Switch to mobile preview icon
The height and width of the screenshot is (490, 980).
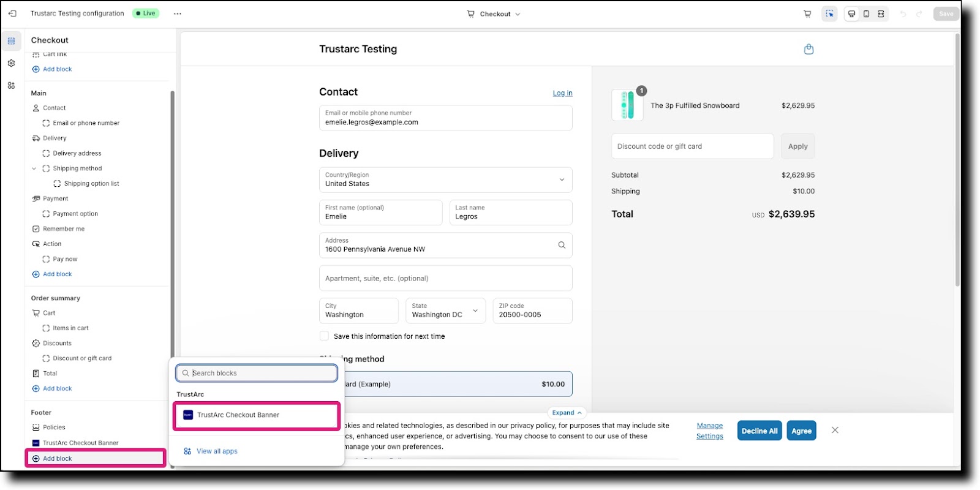click(x=866, y=13)
